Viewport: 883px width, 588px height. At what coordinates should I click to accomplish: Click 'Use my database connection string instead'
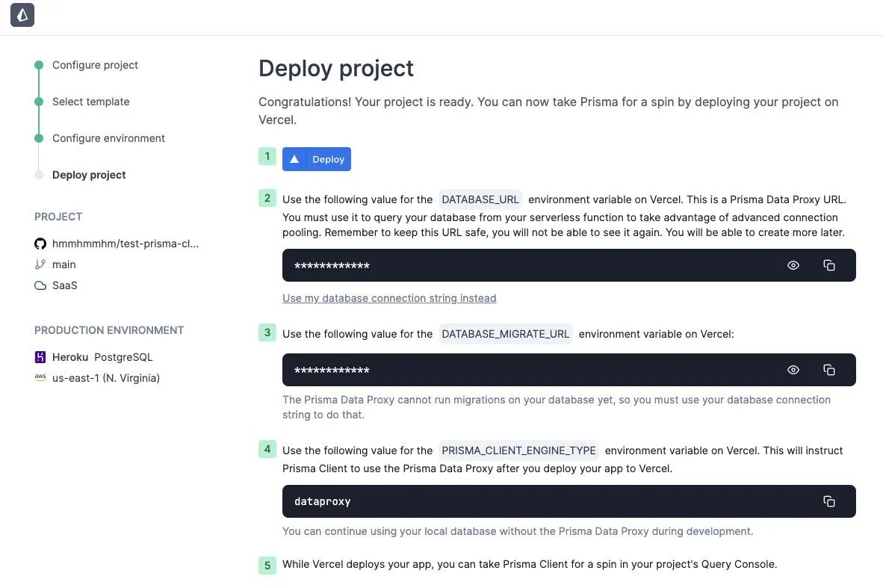click(x=389, y=298)
